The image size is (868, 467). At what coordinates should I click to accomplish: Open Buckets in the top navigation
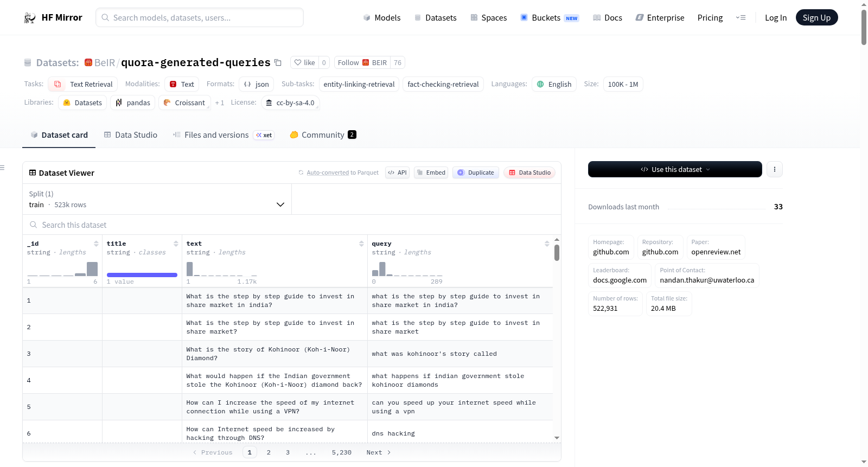(550, 18)
